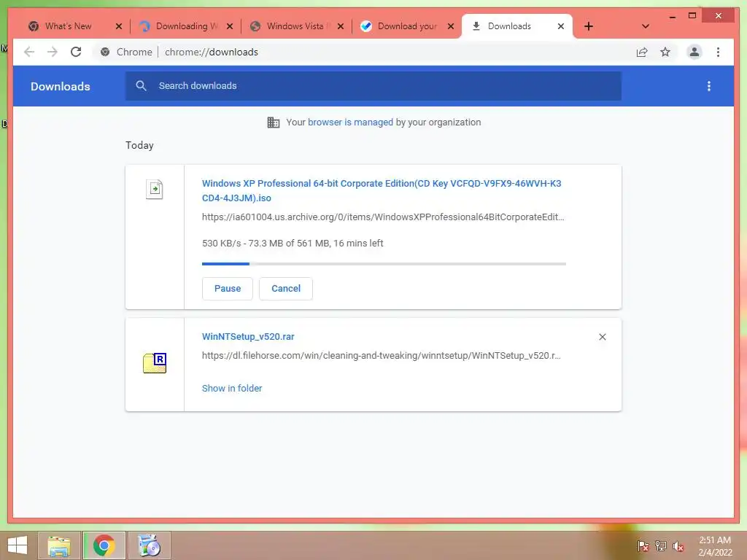This screenshot has height=560, width=747.
Task: Open the network tray icon
Action: click(661, 546)
